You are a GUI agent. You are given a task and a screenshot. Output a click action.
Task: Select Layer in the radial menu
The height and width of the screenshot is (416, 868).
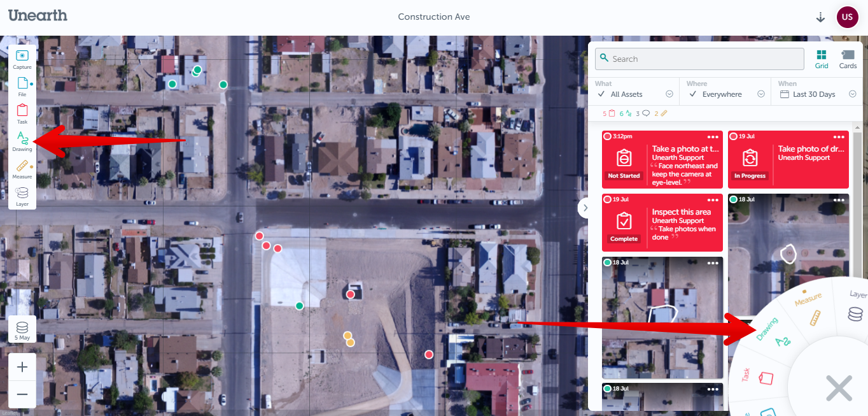(x=857, y=305)
